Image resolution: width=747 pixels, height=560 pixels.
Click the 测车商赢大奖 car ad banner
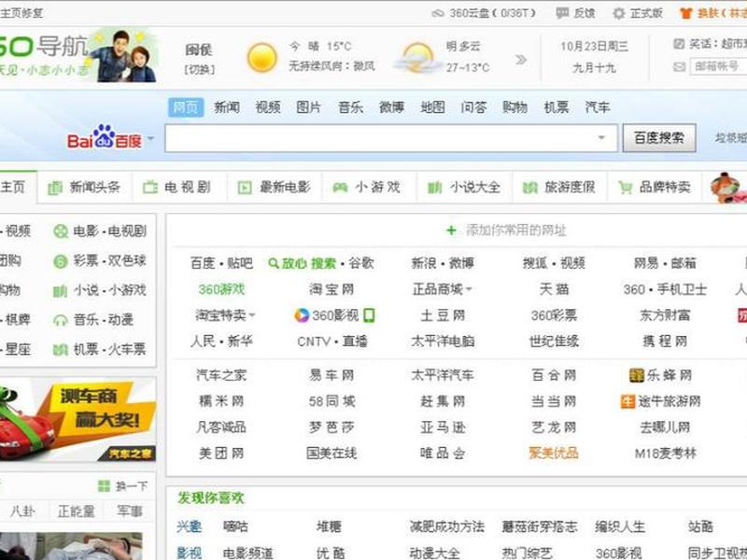[78, 419]
